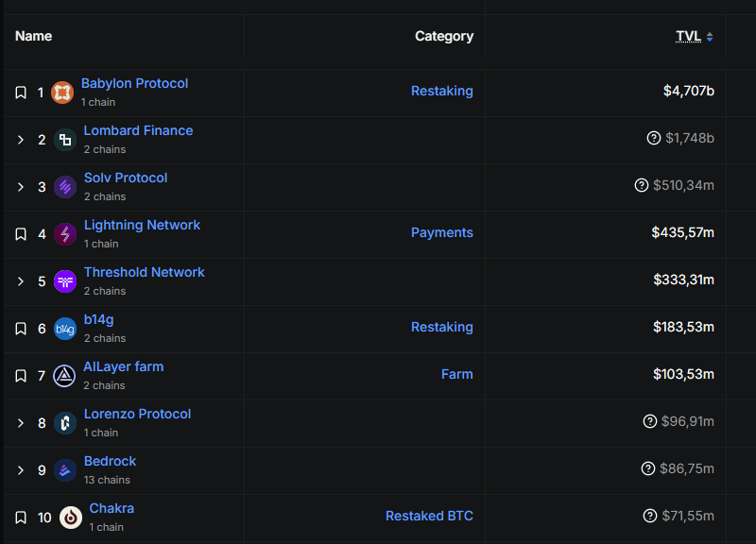Expand the Lombard Finance row
This screenshot has width=756, height=544.
(x=21, y=140)
